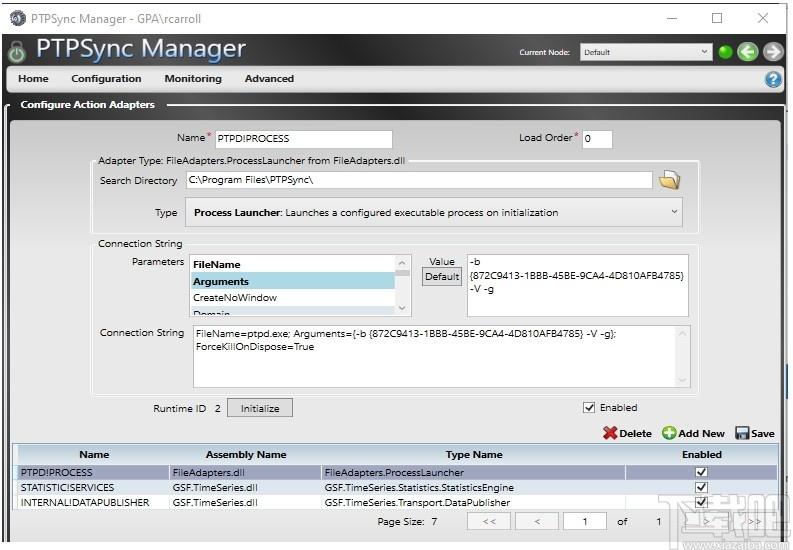The image size is (793, 550).
Task: Open the Advanced menu
Action: click(269, 79)
